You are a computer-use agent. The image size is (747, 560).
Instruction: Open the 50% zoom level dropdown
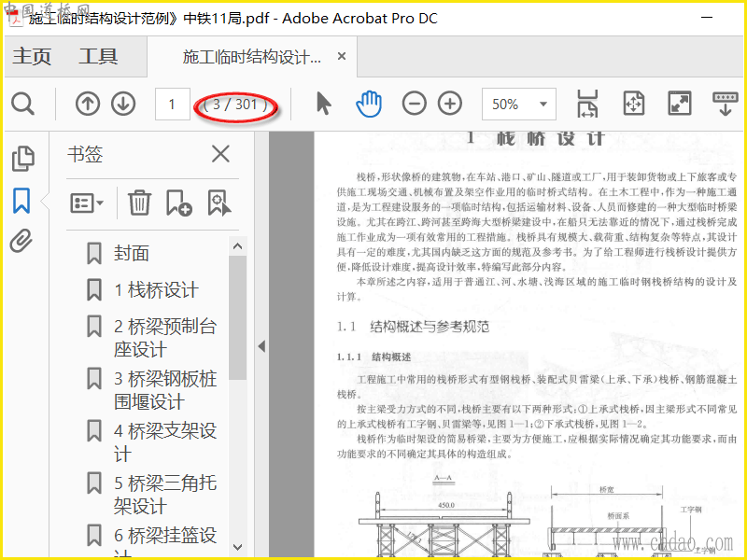coord(518,104)
